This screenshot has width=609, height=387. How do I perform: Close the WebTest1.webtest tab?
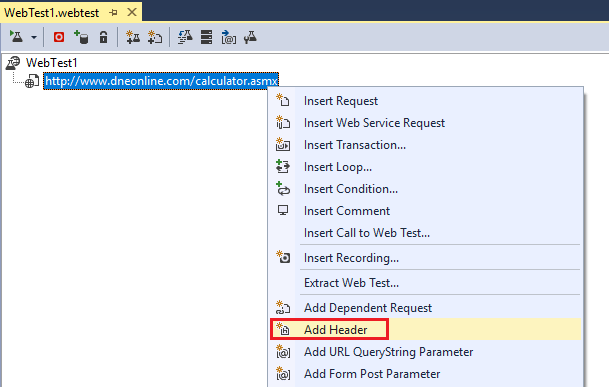[x=132, y=12]
